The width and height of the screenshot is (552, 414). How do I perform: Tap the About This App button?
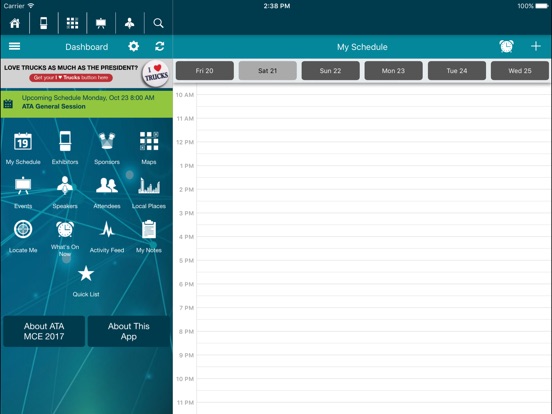pyautogui.click(x=129, y=331)
